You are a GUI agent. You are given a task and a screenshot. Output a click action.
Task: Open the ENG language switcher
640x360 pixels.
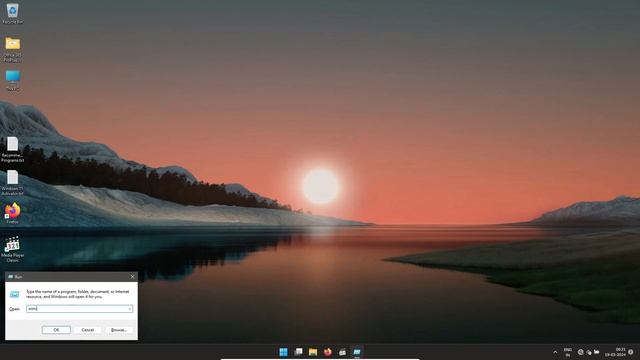pyautogui.click(x=568, y=352)
